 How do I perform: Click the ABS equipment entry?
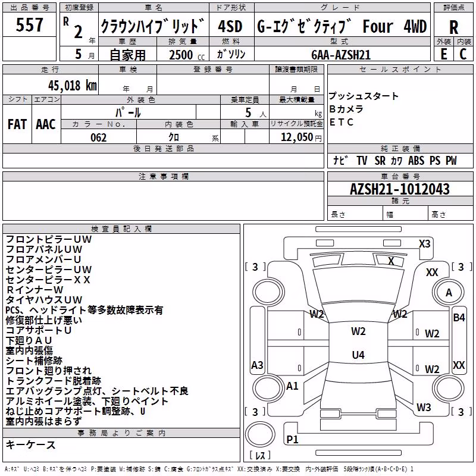[416, 160]
